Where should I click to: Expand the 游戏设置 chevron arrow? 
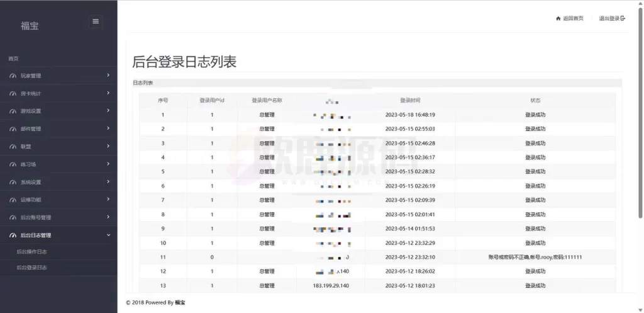108,111
